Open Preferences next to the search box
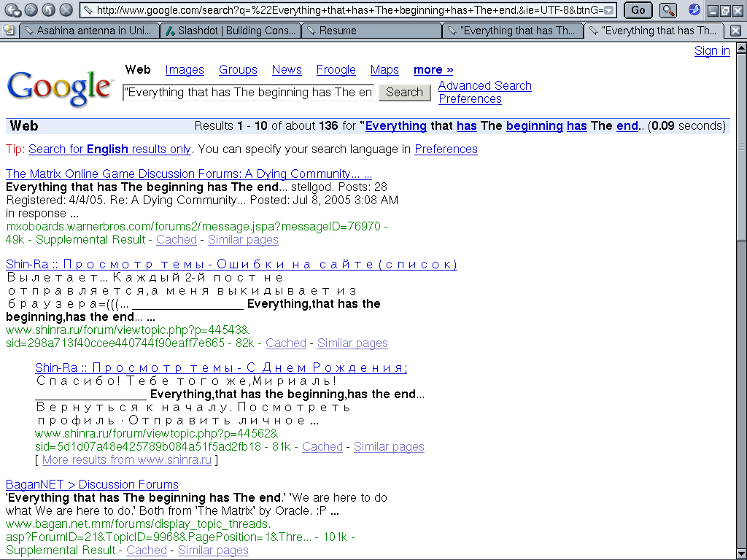The image size is (747, 560). tap(470, 99)
